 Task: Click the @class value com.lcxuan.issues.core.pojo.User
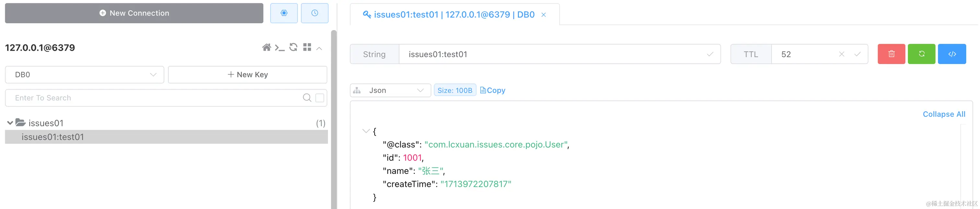[496, 145]
